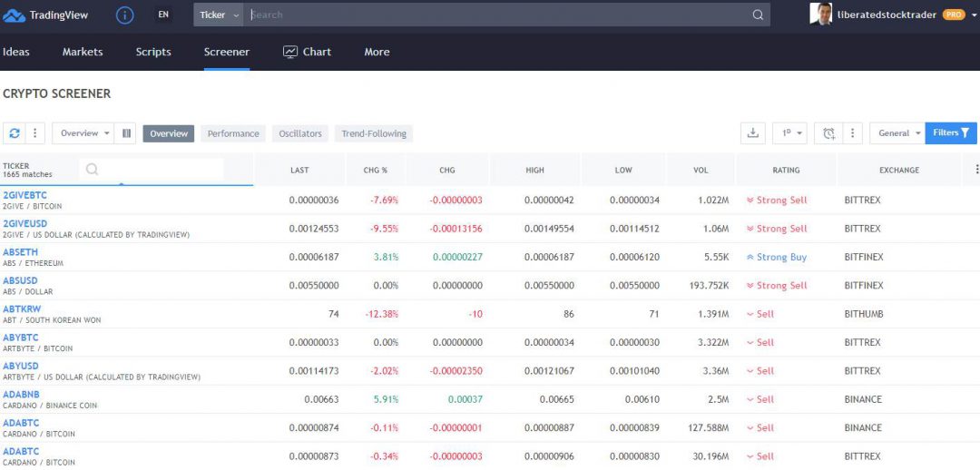Sort by the VOL column header
Screen dimensions: 980x470
pos(701,170)
